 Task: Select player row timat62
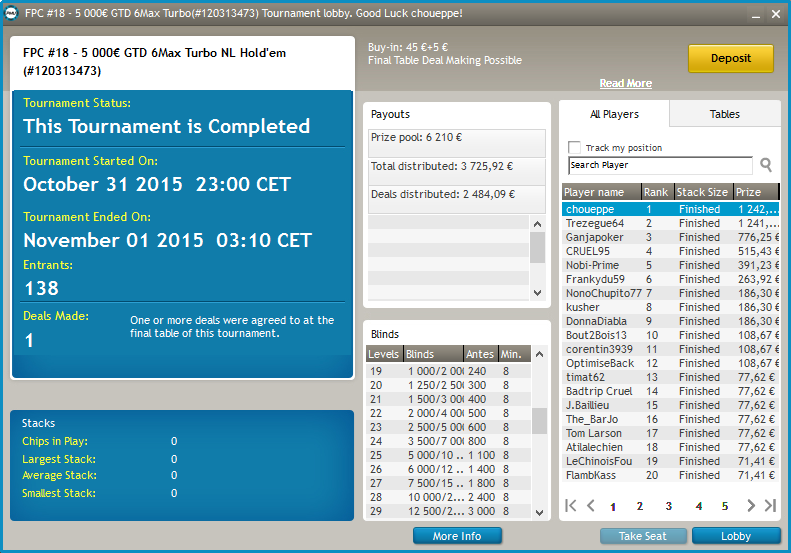[670, 377]
